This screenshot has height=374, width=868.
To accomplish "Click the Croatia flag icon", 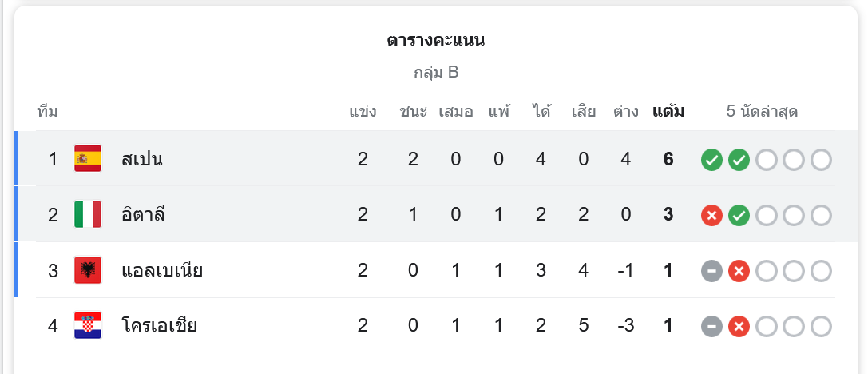I will tap(88, 325).
